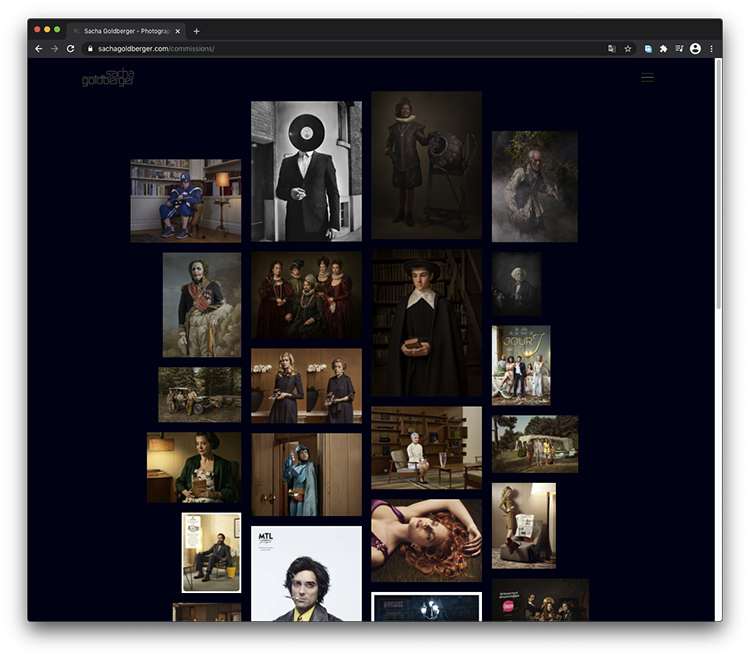750x658 pixels.
Task: Close the Sacha Goldberger tab
Action: click(178, 31)
